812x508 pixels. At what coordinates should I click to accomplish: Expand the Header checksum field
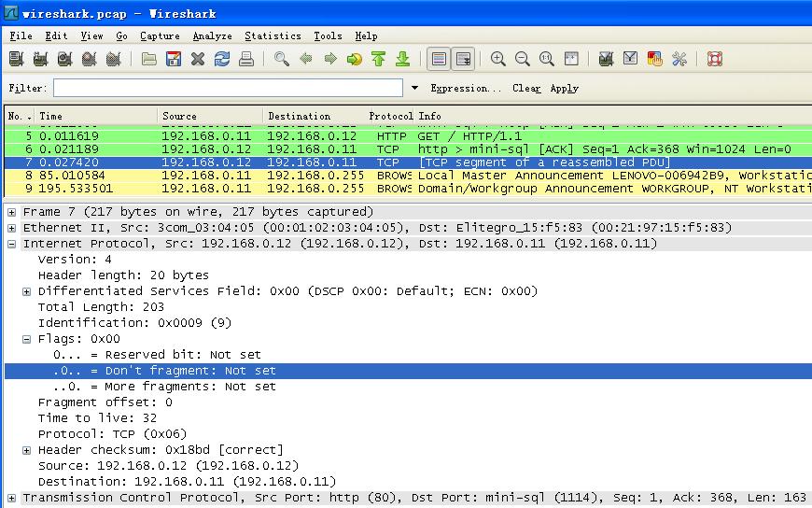(x=27, y=450)
